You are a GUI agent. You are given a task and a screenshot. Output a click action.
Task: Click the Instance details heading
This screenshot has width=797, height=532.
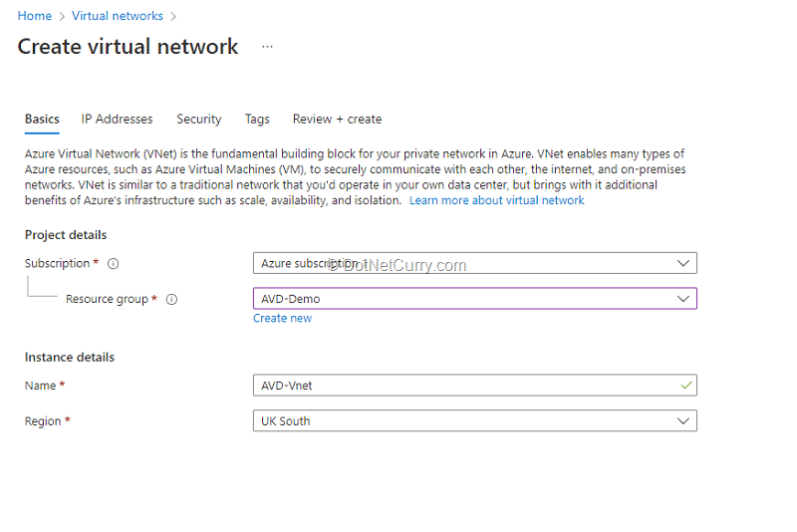[x=70, y=358]
